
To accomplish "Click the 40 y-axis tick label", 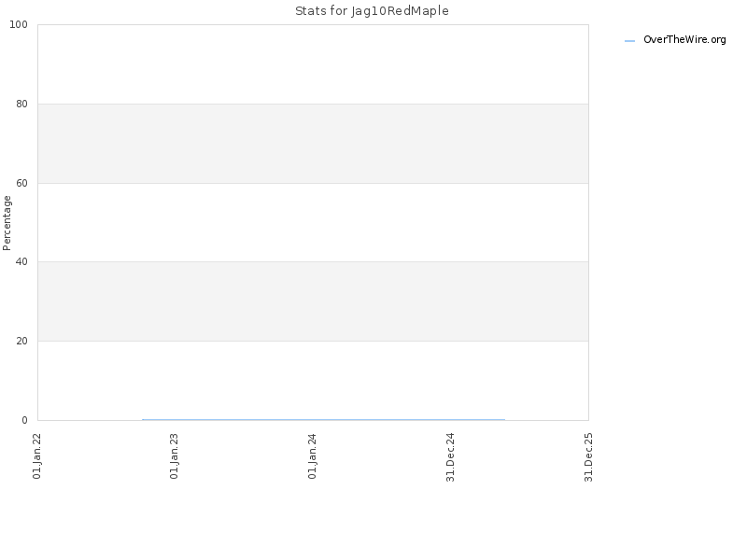I will point(21,261).
